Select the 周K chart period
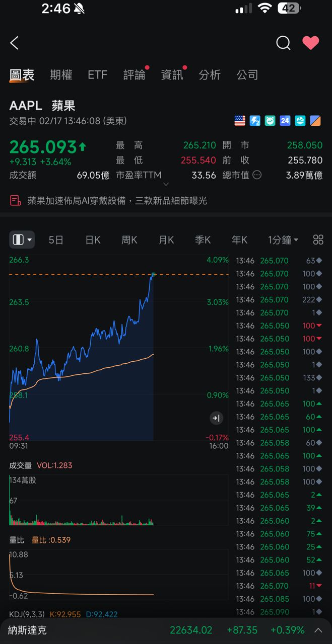 (x=129, y=240)
